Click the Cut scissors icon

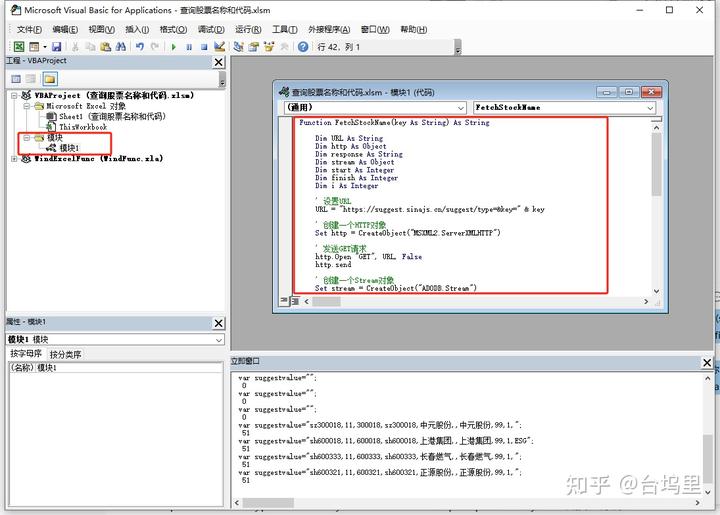[x=75, y=46]
